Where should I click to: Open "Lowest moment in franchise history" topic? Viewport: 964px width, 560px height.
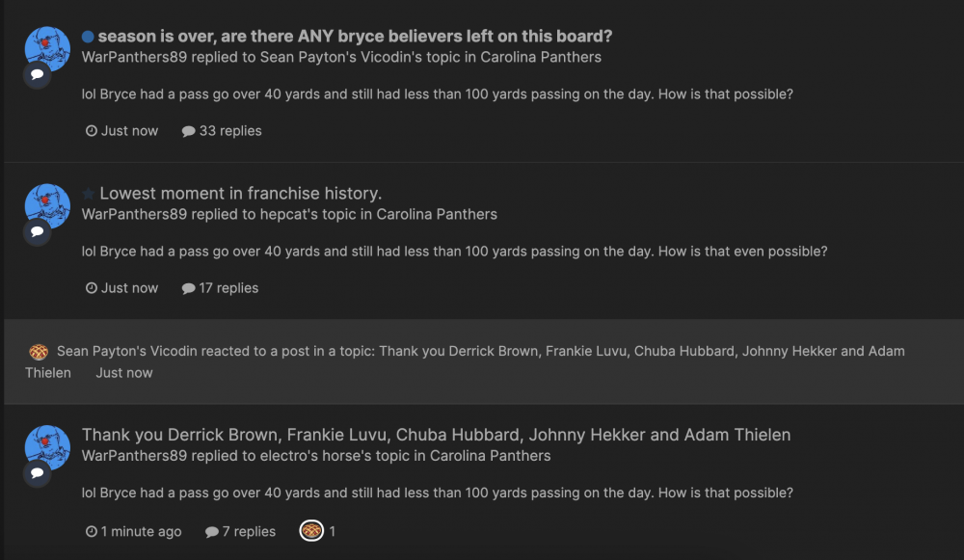[x=241, y=194]
